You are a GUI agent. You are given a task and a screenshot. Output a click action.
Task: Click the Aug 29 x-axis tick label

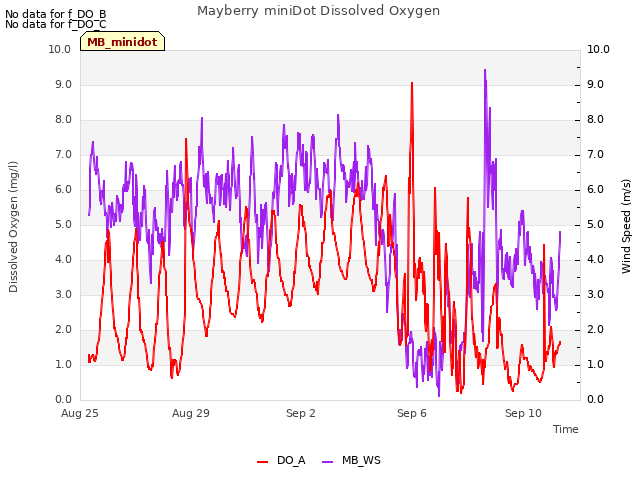click(191, 413)
